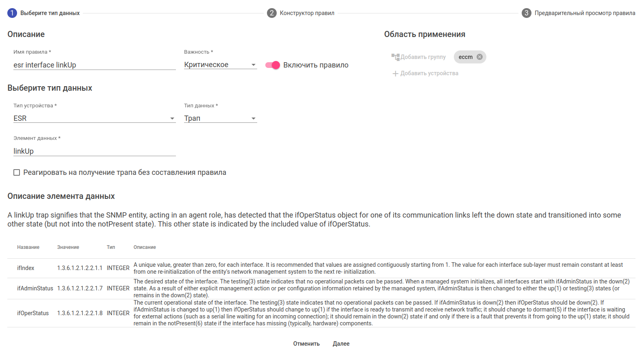
Task: Click the Отменить button
Action: point(306,344)
